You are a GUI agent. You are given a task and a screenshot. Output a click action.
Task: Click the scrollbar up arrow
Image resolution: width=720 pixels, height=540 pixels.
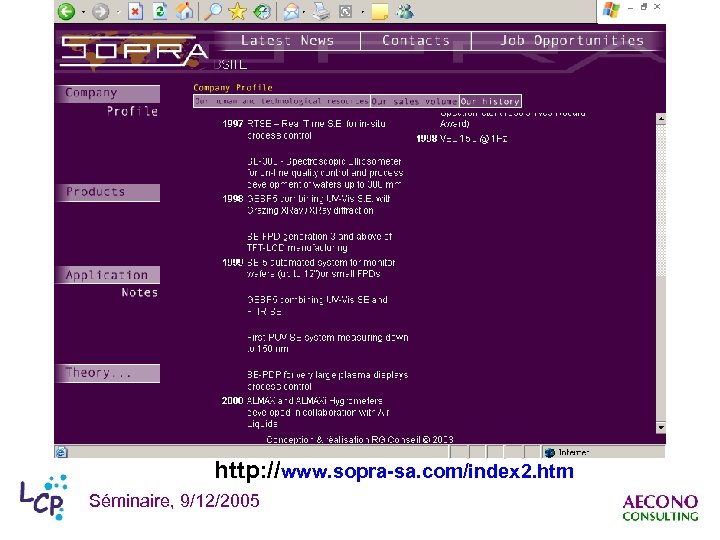point(661,118)
